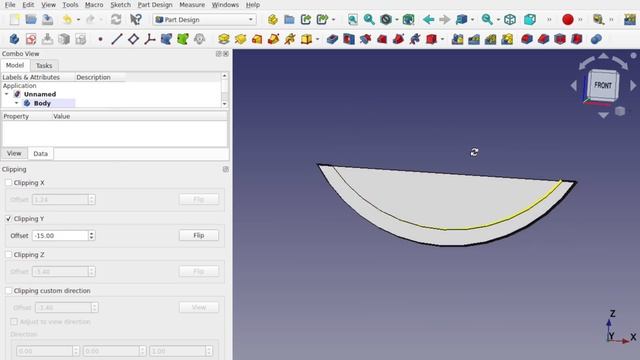Select the Pocket tool
This screenshot has width=640, height=360.
[332, 39]
